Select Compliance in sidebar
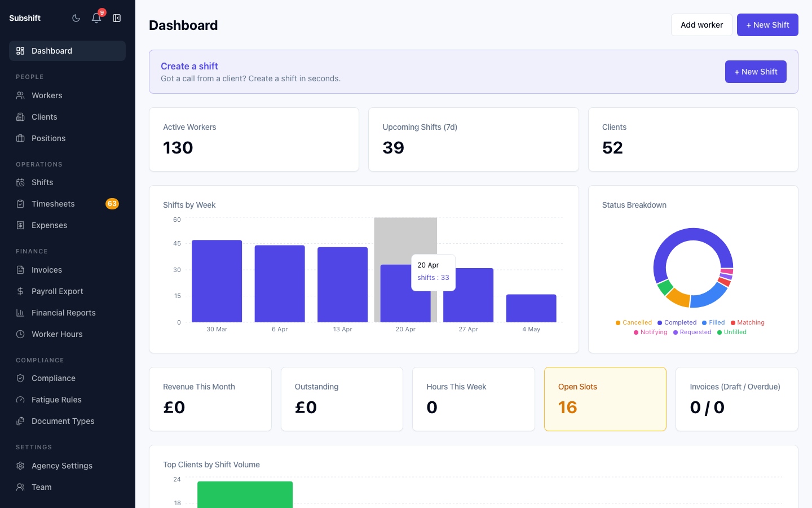812x508 pixels. [x=67, y=378]
